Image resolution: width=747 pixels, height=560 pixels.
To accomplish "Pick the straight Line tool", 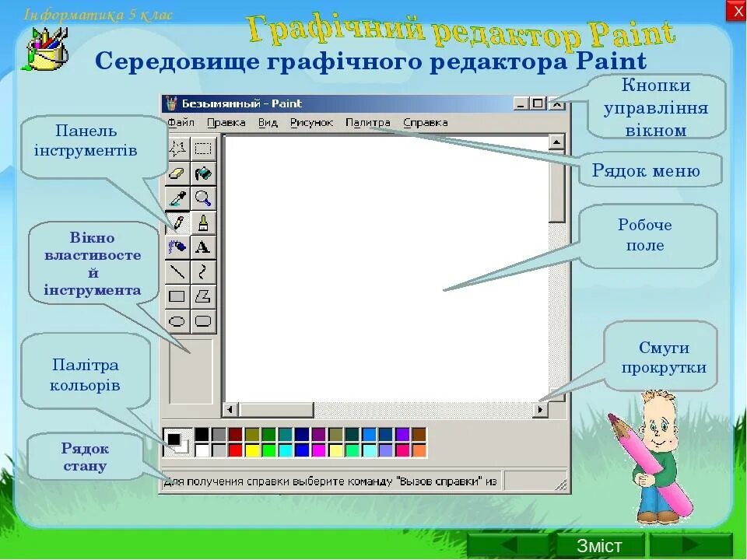I will click(x=177, y=272).
